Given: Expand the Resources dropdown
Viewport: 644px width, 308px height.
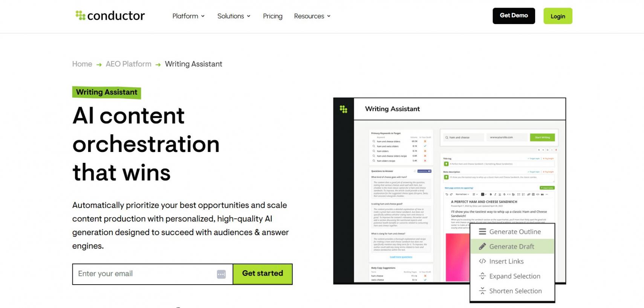Looking at the screenshot, I should pyautogui.click(x=312, y=16).
